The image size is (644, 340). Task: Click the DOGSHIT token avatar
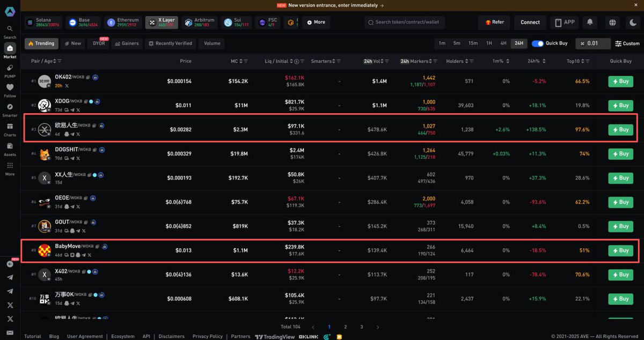45,154
